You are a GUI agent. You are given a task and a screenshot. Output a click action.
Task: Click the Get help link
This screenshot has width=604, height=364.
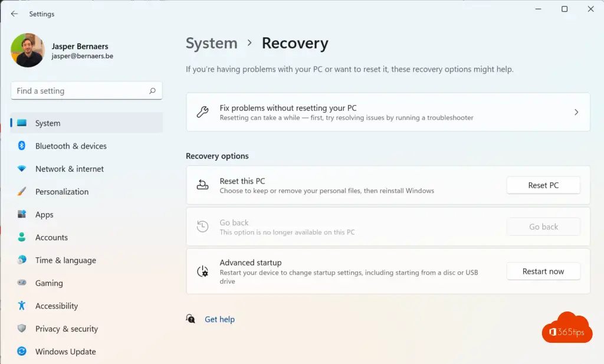click(x=219, y=319)
